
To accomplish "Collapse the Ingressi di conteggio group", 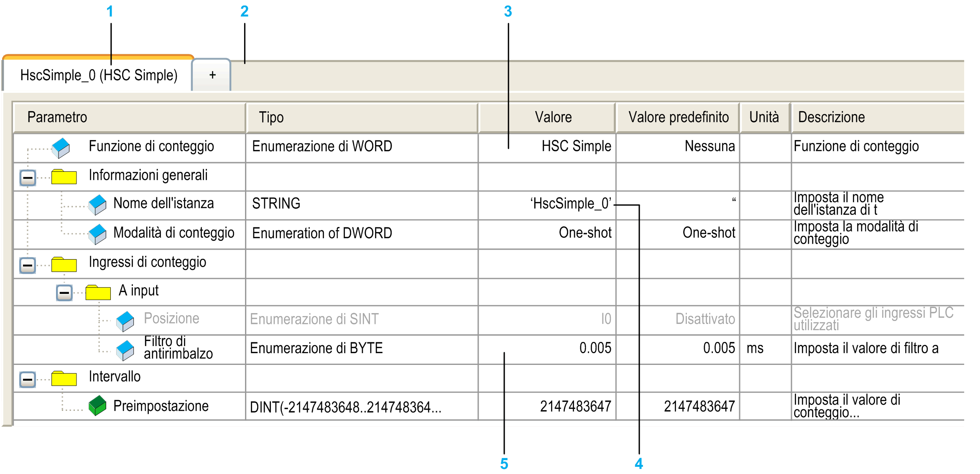I will point(28,265).
